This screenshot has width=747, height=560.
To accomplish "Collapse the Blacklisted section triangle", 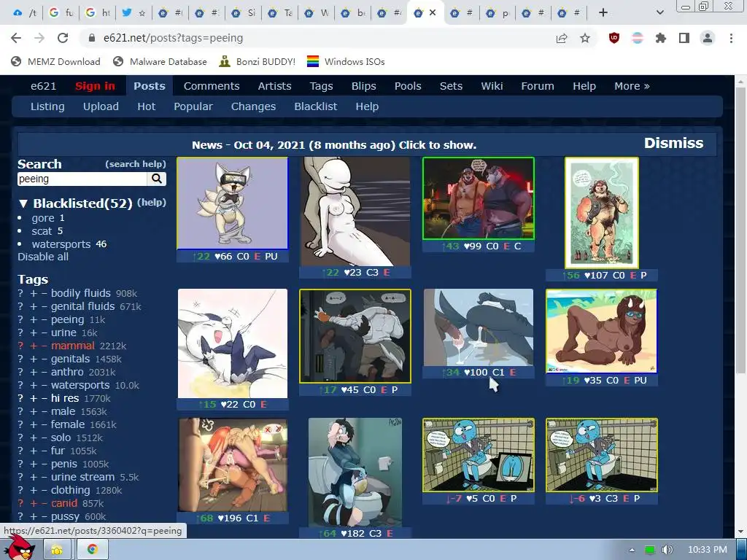I will click(23, 204).
